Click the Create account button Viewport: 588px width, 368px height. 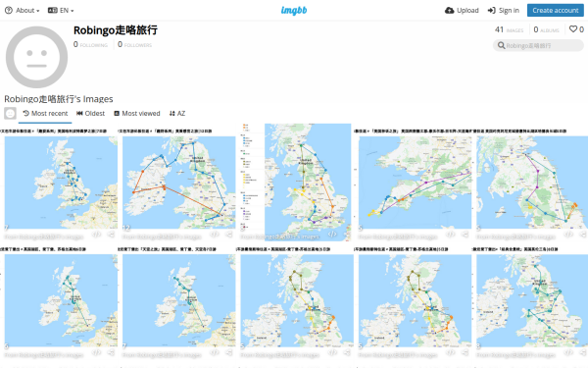pyautogui.click(x=556, y=11)
